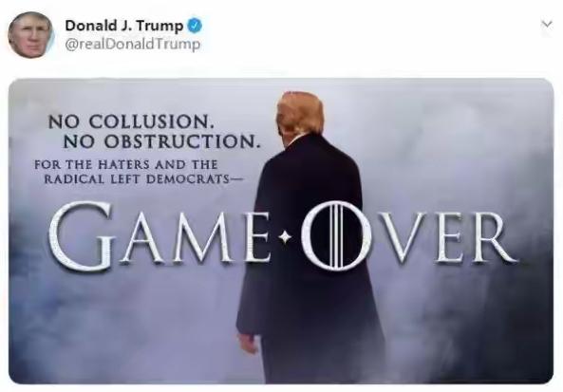Click the word GAME in the poster
Image resolution: width=563 pixels, height=392 pixels.
pyautogui.click(x=160, y=235)
